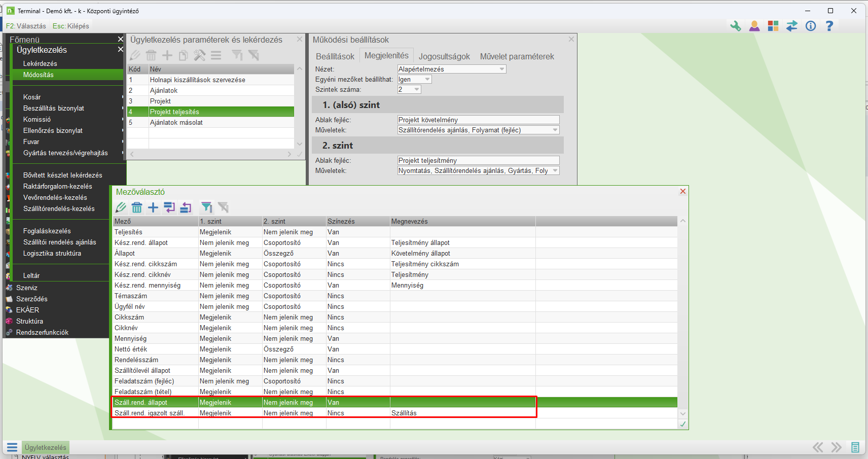Select Módosítás in Ügyletkezelés menu
This screenshot has height=459, width=868.
coord(67,75)
